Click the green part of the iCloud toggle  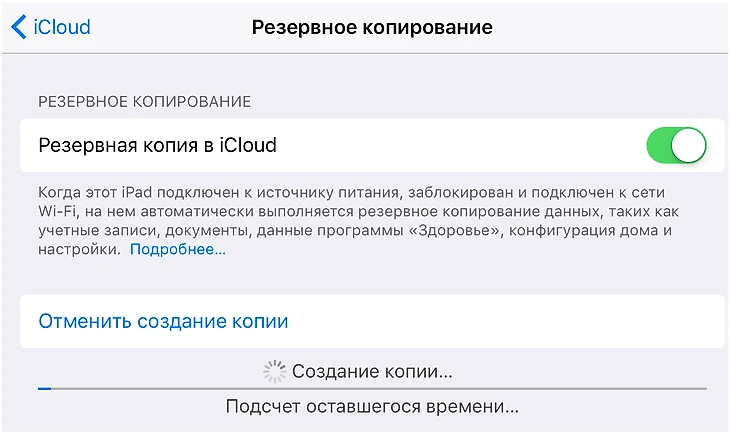658,145
